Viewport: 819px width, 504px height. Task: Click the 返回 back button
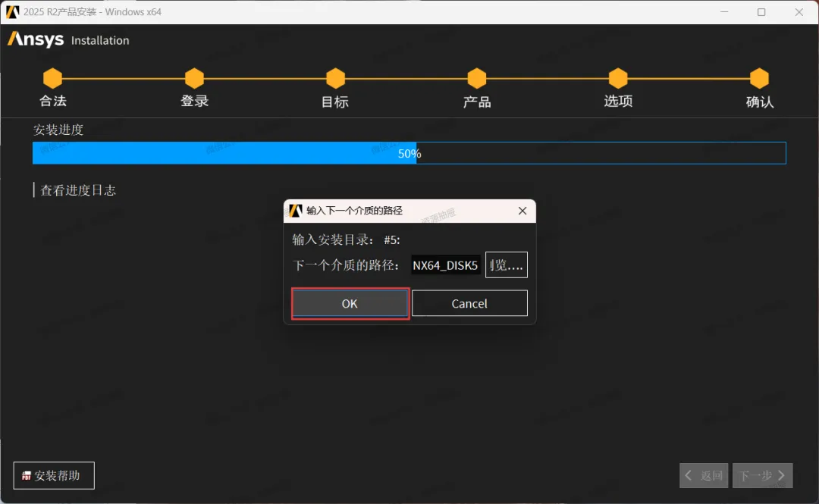704,475
